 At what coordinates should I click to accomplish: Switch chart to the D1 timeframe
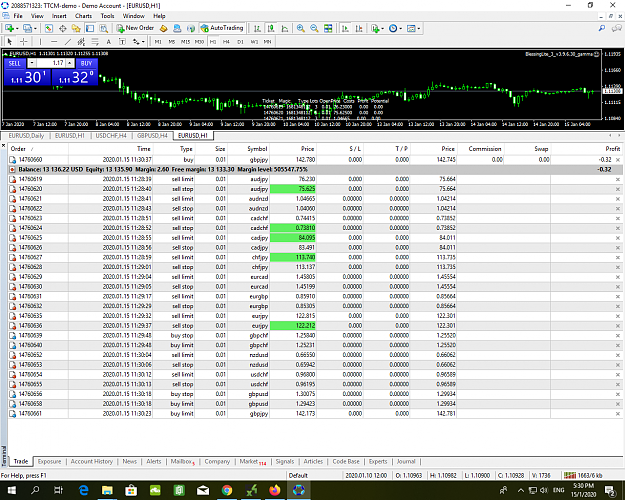[240, 41]
